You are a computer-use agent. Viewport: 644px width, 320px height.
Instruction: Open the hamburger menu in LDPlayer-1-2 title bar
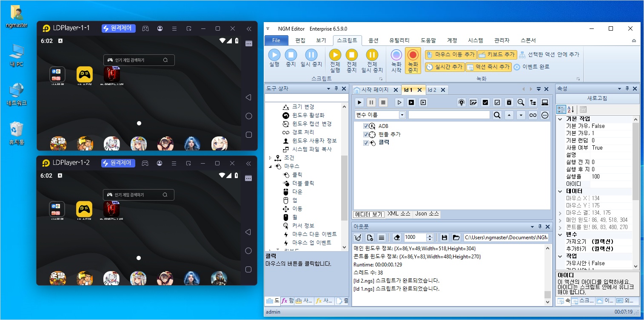(174, 163)
